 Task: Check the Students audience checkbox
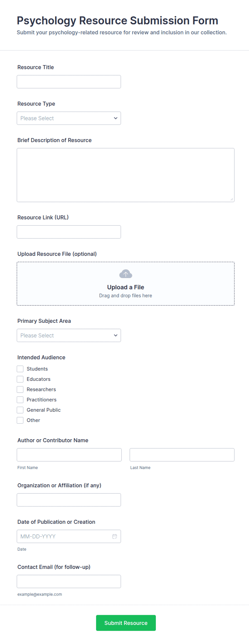click(20, 369)
